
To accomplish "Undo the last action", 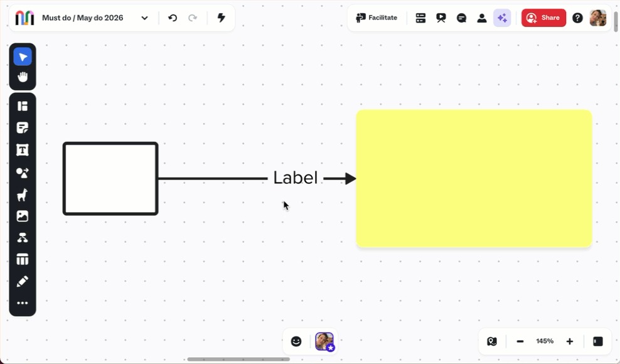I will point(173,18).
